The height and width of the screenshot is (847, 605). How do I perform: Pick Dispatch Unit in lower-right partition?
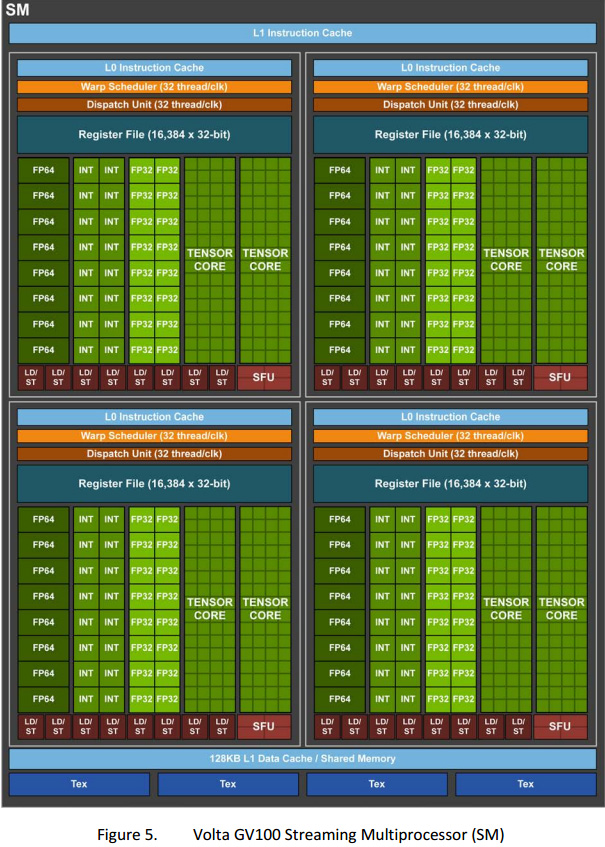[451, 453]
